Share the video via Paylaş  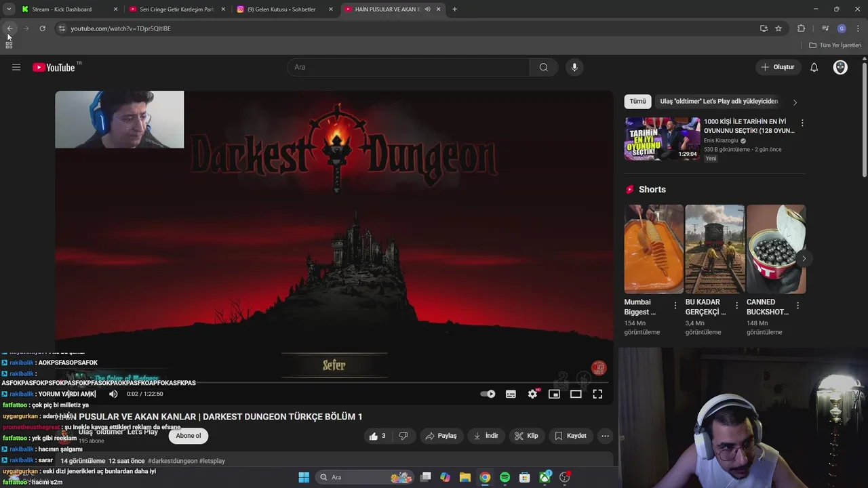tap(441, 436)
